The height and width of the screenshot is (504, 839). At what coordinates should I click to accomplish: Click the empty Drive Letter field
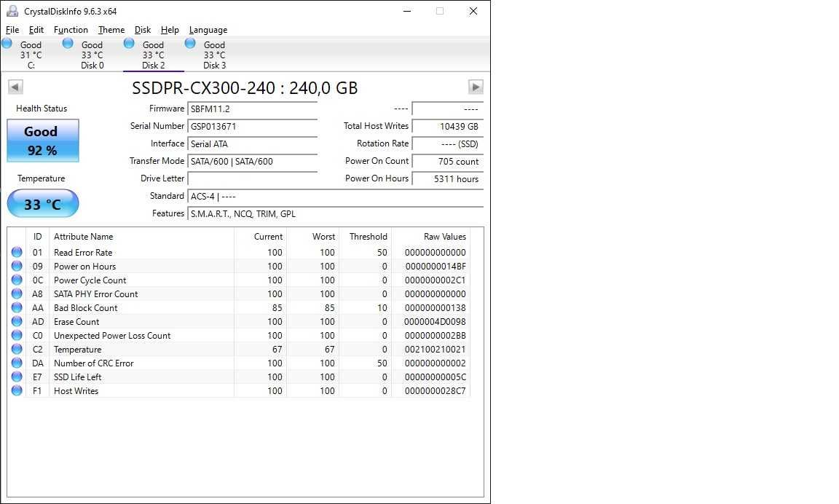coord(253,179)
